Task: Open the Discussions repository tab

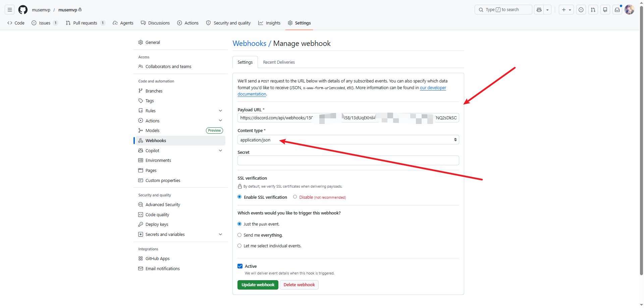Action: point(155,23)
